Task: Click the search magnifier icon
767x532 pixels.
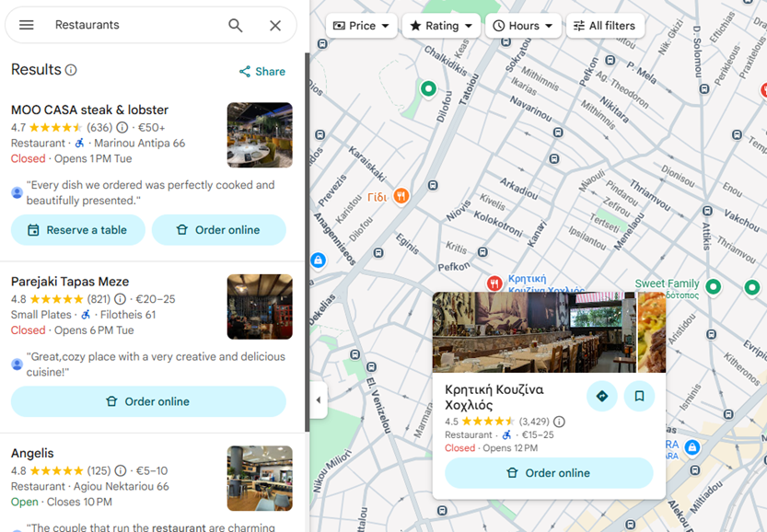Action: click(236, 25)
